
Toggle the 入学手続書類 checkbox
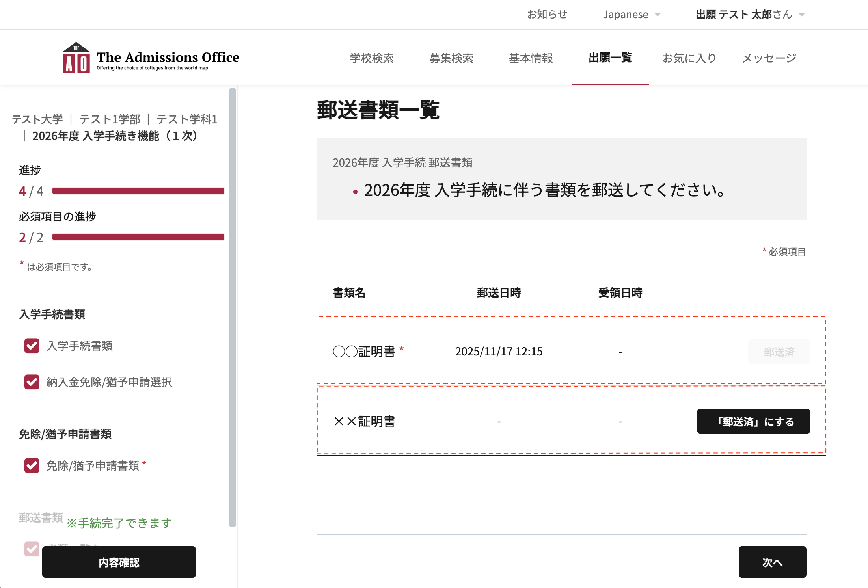(x=32, y=346)
